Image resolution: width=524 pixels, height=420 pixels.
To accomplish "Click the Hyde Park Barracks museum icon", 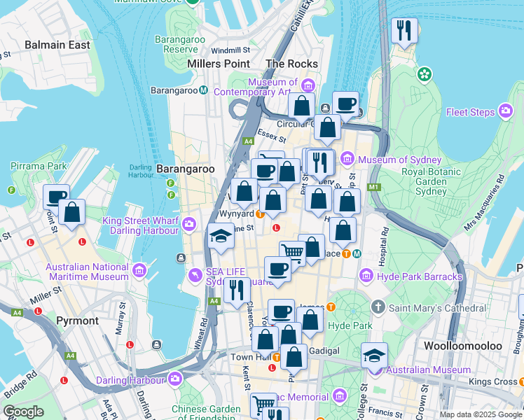I will pos(366,276).
